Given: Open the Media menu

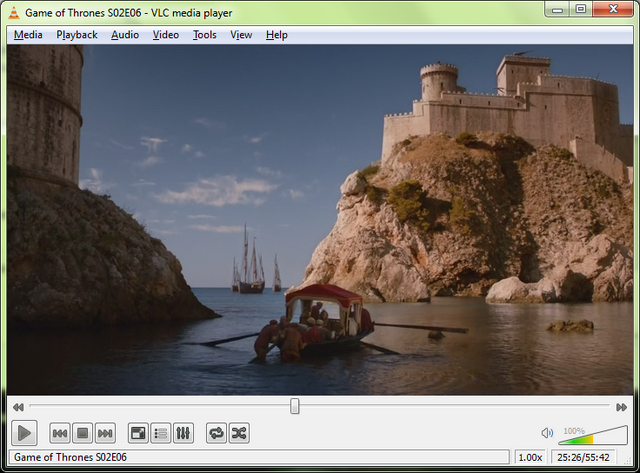Looking at the screenshot, I should tap(28, 35).
